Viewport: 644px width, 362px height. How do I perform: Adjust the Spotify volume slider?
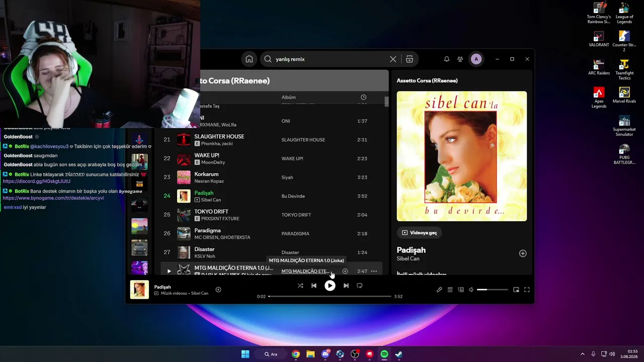492,290
